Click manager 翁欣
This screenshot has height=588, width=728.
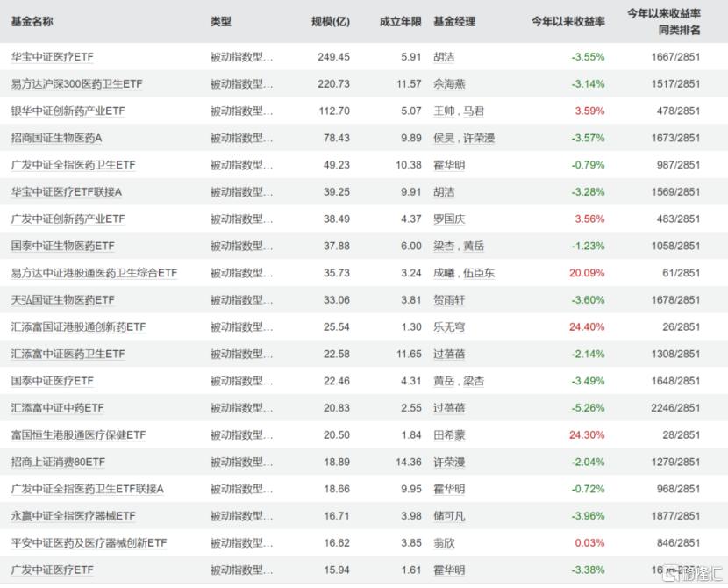(x=444, y=542)
